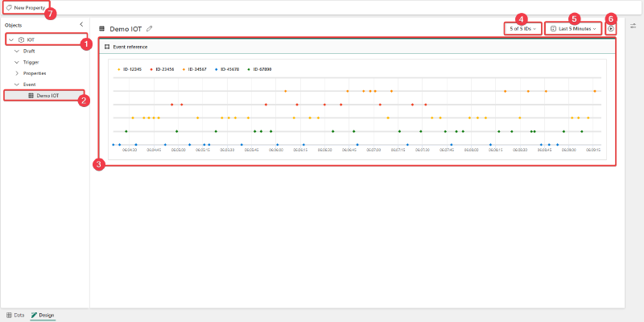The image size is (644, 322).
Task: Select the Demo IOT tree item
Action: tap(44, 96)
